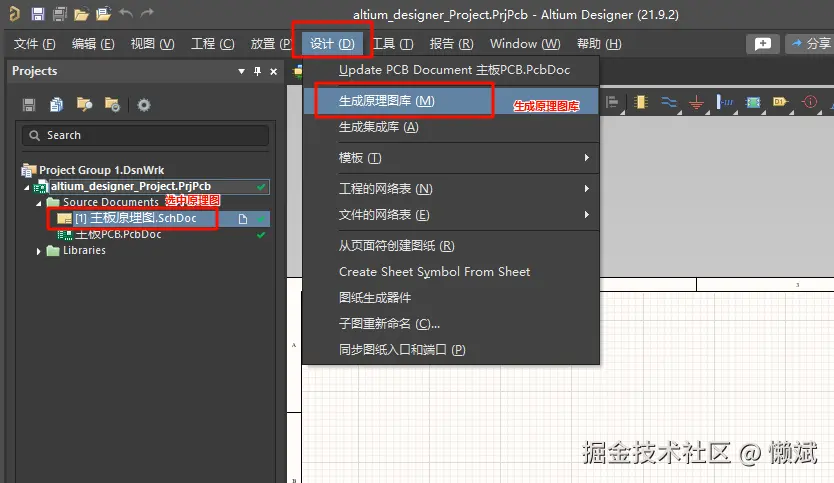The height and width of the screenshot is (483, 834).
Task: Select altium_designer_Project.PrjPcb in the tree
Action: [131, 186]
